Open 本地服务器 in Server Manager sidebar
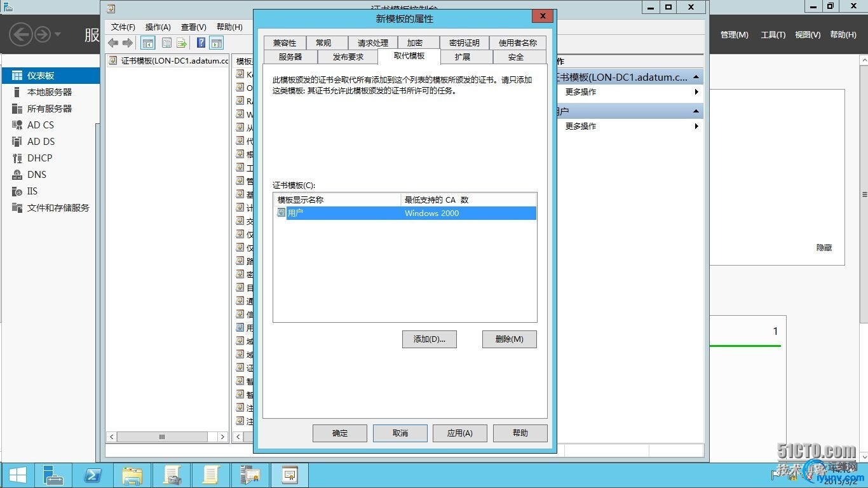The height and width of the screenshot is (488, 868). click(51, 92)
